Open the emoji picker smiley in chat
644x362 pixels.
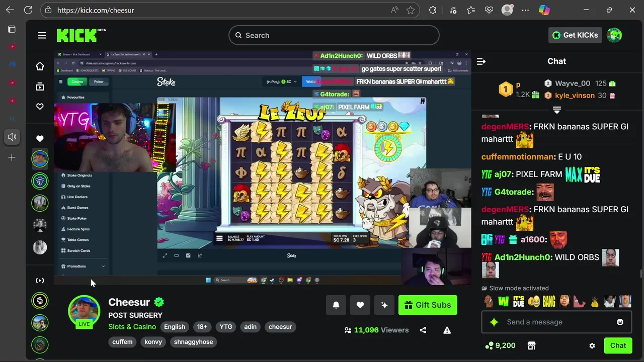click(620, 322)
